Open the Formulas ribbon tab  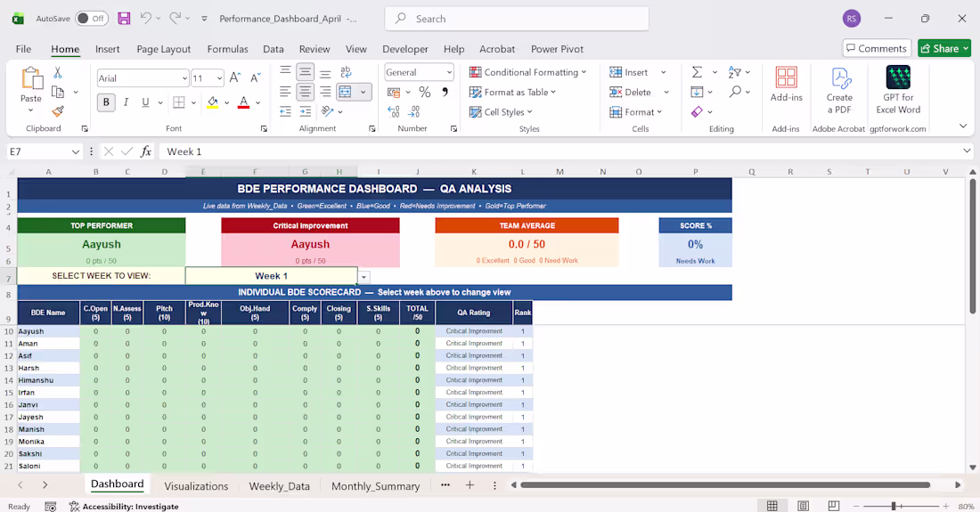(227, 49)
